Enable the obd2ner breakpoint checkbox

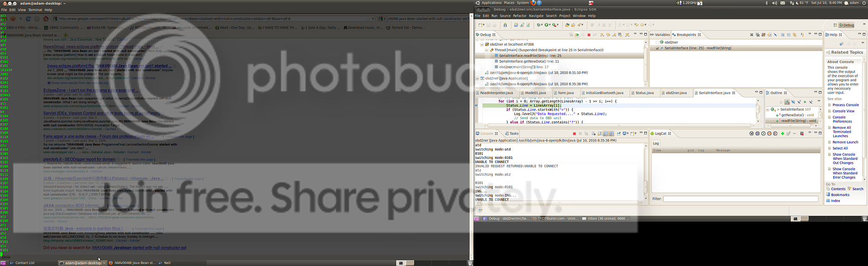(x=657, y=42)
